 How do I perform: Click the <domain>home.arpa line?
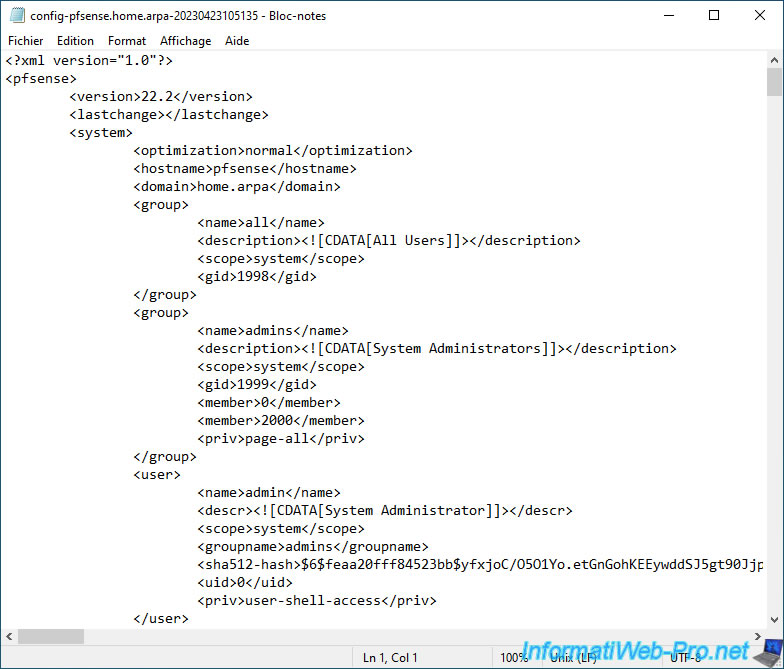click(237, 186)
